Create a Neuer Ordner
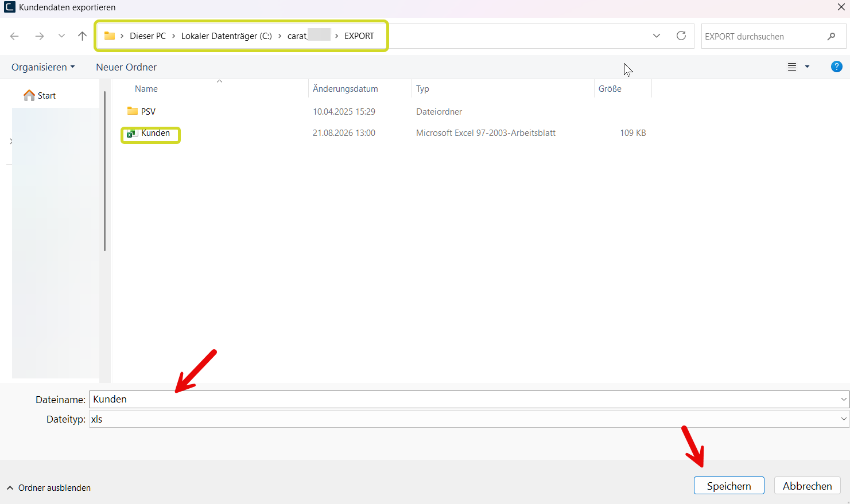 coord(126,67)
